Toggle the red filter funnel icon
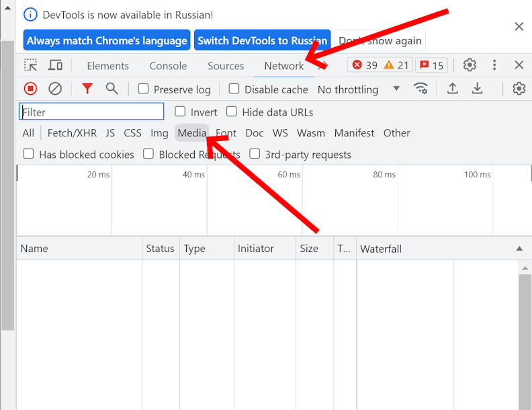 pos(87,89)
